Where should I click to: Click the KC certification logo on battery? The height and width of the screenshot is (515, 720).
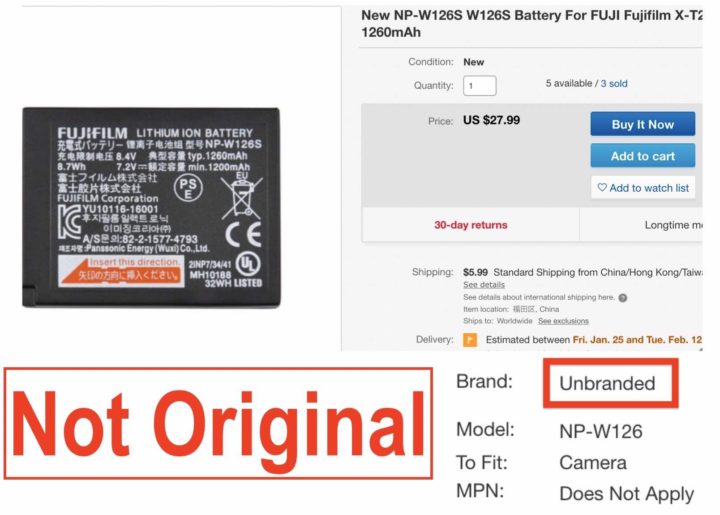point(69,222)
